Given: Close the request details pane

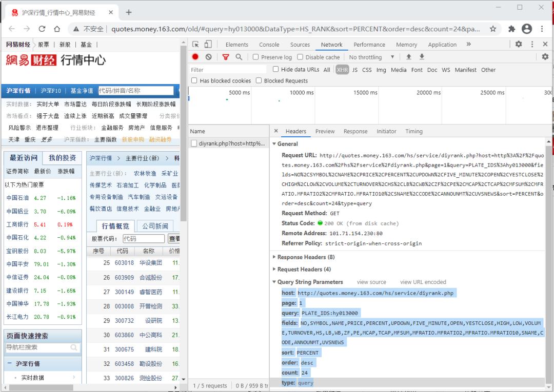Looking at the screenshot, I should click(x=276, y=131).
